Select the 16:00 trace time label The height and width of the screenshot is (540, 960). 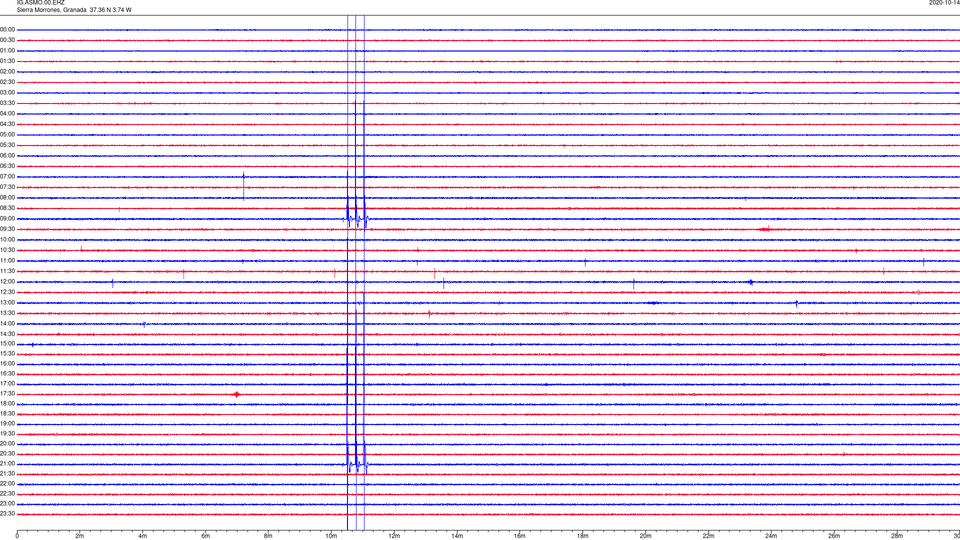(7, 364)
